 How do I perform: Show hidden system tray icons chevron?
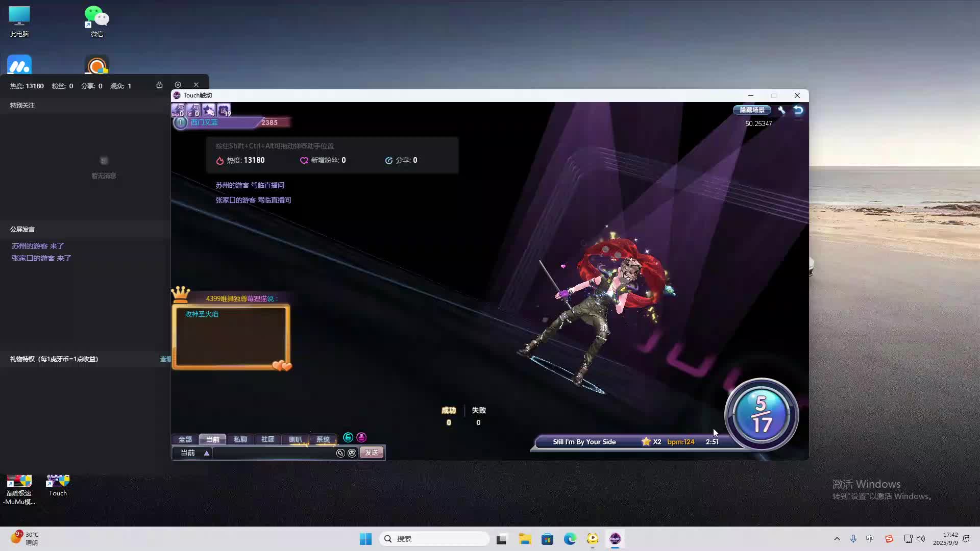(x=837, y=539)
